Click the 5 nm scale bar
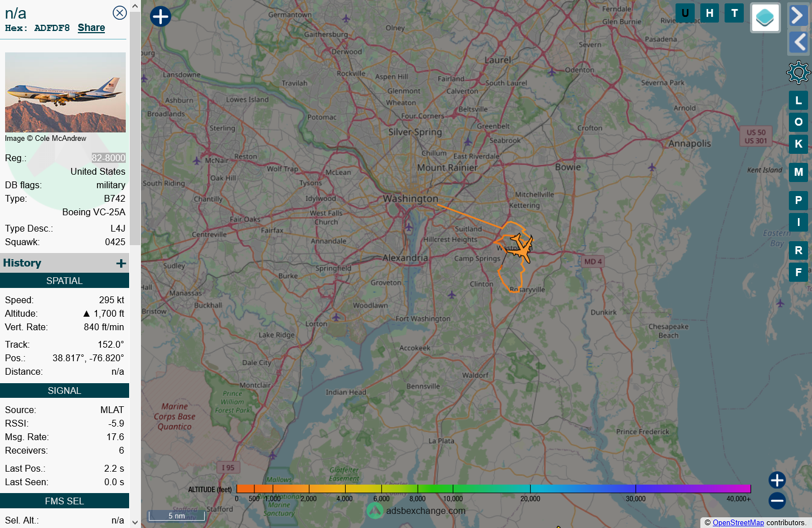 pos(176,516)
